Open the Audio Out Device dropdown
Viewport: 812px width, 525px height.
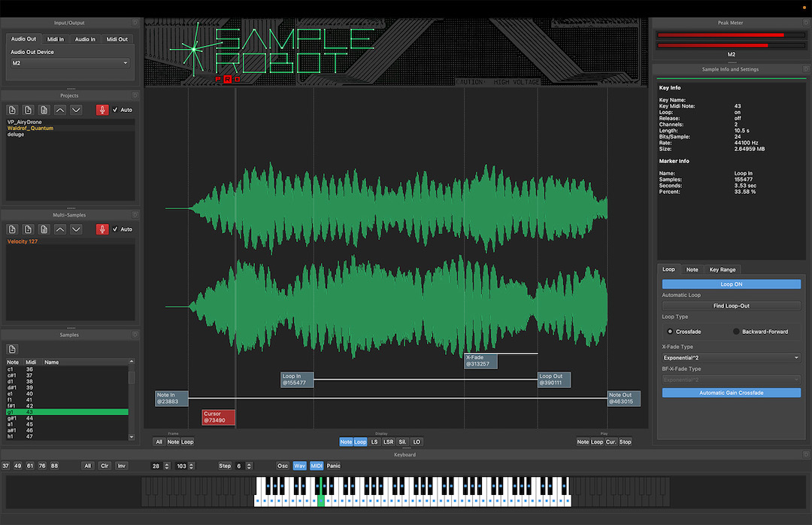click(x=71, y=63)
